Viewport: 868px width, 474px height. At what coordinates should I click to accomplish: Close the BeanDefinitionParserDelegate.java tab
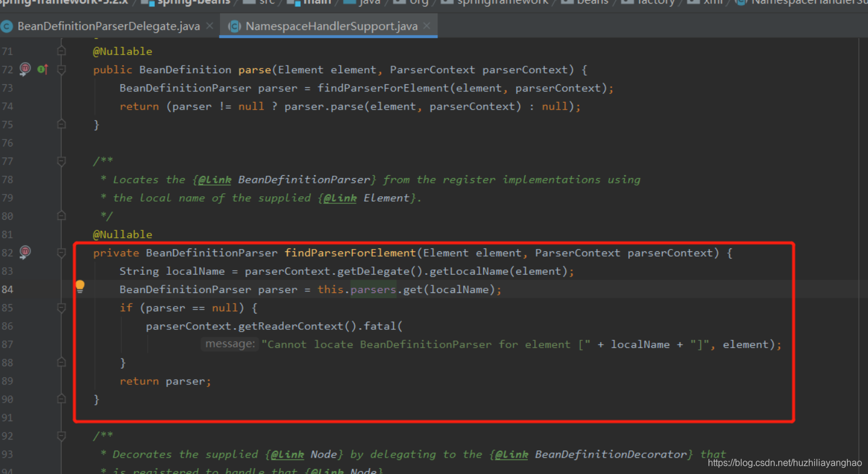click(x=209, y=26)
